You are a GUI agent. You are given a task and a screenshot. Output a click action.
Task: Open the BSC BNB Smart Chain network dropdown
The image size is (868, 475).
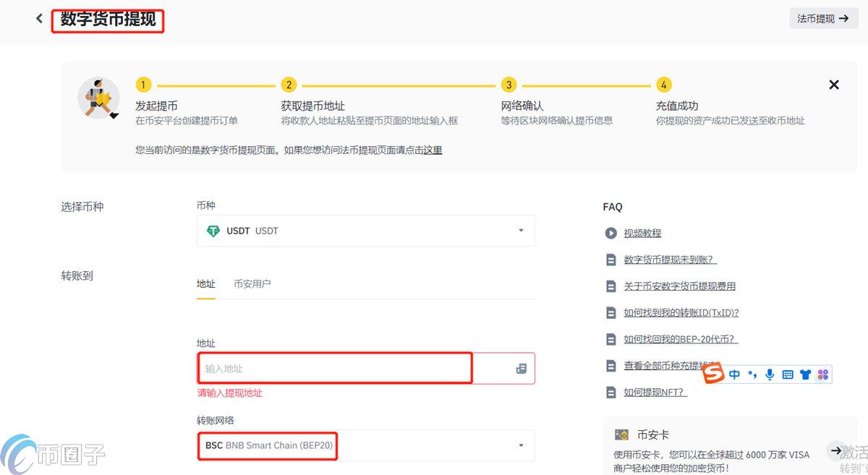(x=365, y=445)
